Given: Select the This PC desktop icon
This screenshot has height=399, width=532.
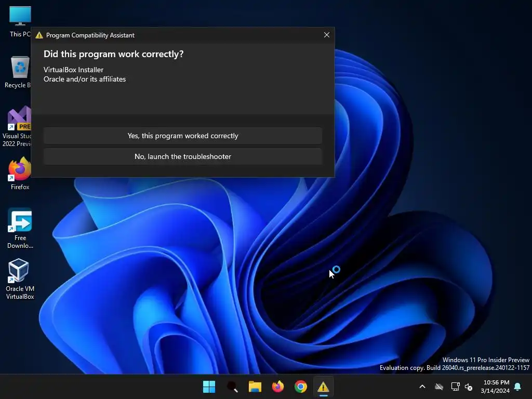Looking at the screenshot, I should [x=20, y=21].
